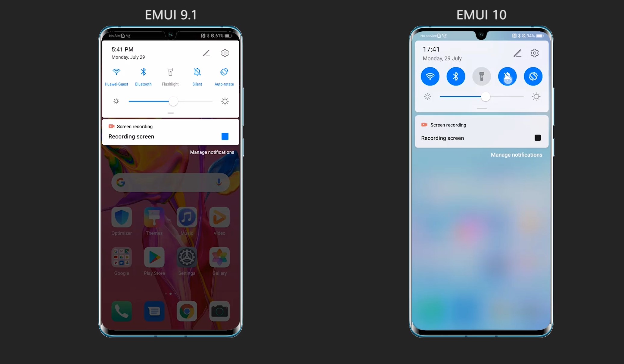
Task: Enable Wi-Fi toggle in EMUI 10
Action: tap(430, 76)
